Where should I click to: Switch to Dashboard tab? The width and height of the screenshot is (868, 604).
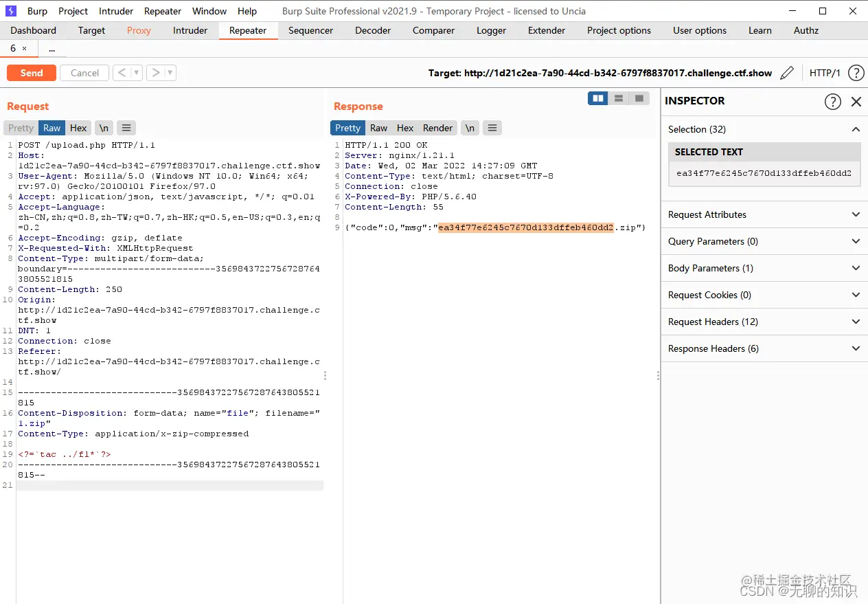34,30
